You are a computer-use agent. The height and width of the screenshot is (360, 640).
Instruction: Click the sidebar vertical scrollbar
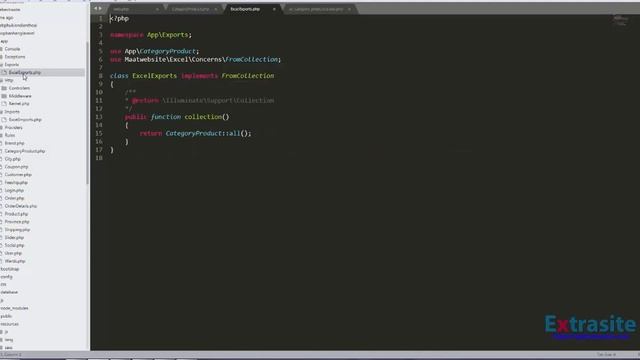click(x=87, y=112)
